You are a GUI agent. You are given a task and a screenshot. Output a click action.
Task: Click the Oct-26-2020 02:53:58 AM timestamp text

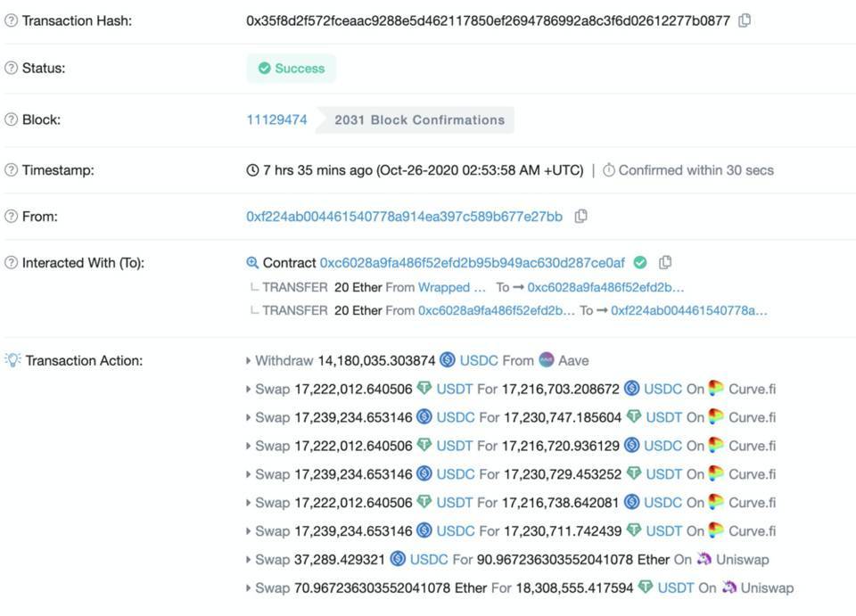click(x=481, y=170)
